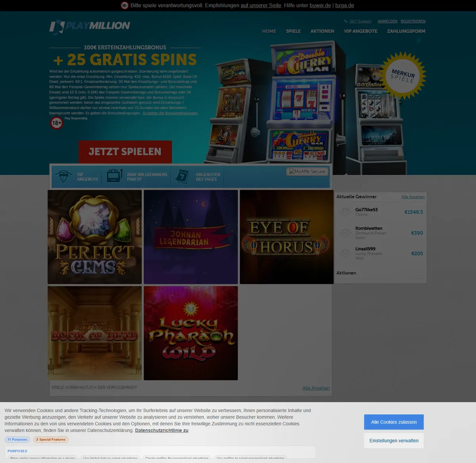
Task: Click the Merkur Spiele badge
Action: pos(402,75)
